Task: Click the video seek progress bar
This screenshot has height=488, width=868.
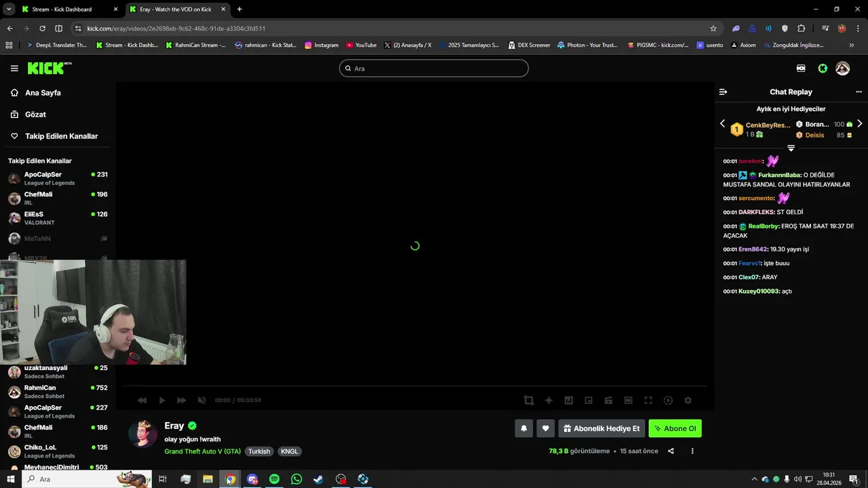Action: [x=414, y=386]
